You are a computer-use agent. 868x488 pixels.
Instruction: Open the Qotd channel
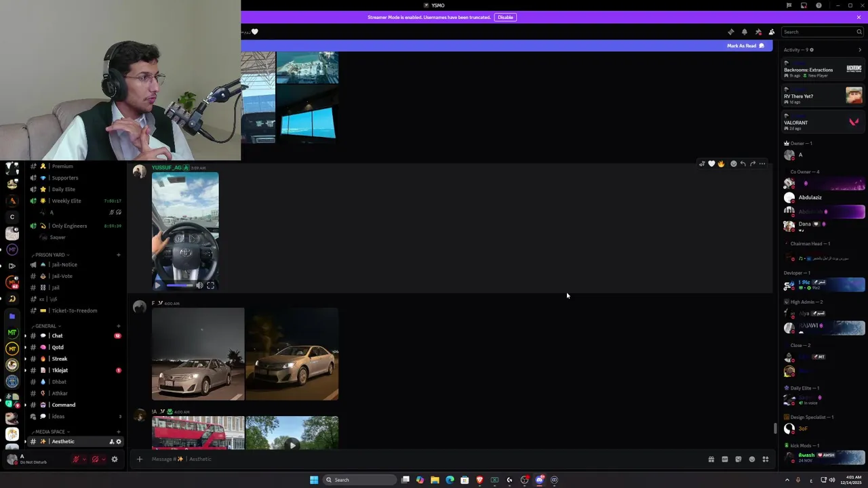click(x=75, y=347)
